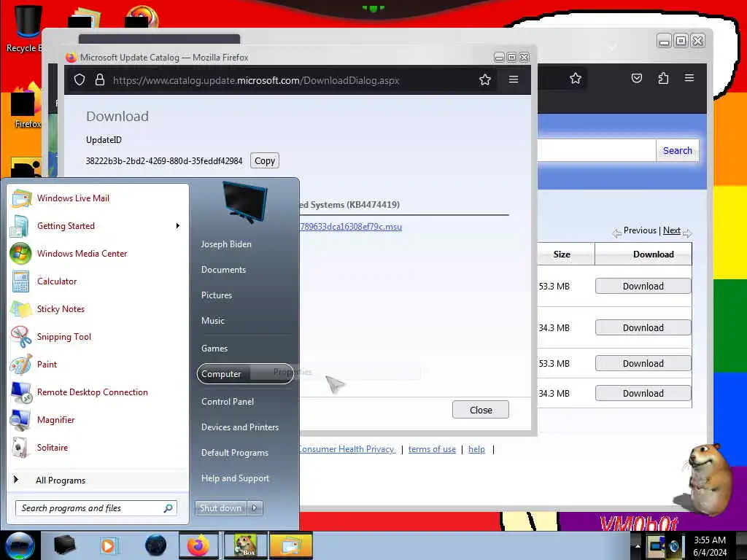This screenshot has height=560, width=747.
Task: Open Control Panel
Action: (x=228, y=402)
